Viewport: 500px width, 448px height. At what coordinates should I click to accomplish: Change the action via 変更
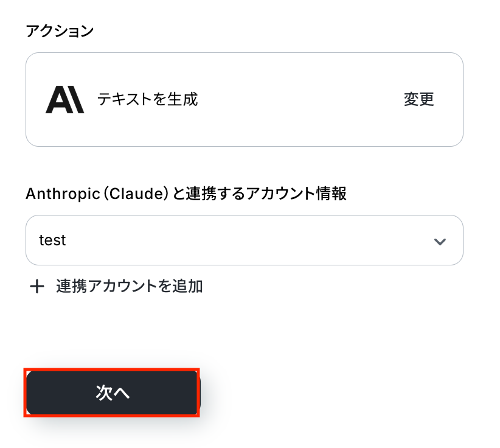[x=418, y=99]
